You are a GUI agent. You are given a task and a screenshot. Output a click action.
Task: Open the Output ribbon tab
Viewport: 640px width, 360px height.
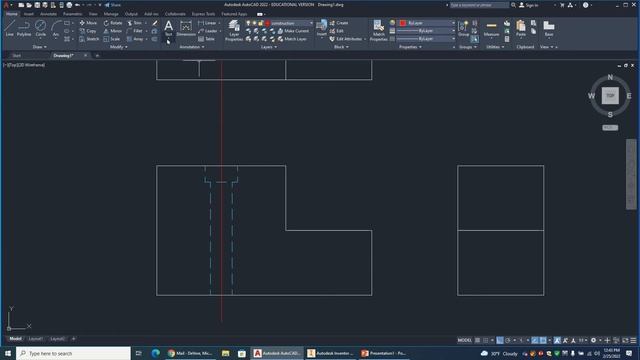[131, 14]
